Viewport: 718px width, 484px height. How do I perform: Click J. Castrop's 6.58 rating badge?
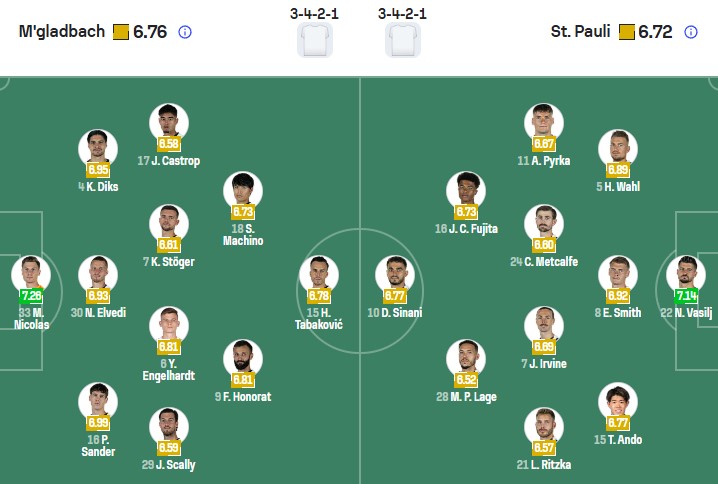(x=169, y=143)
